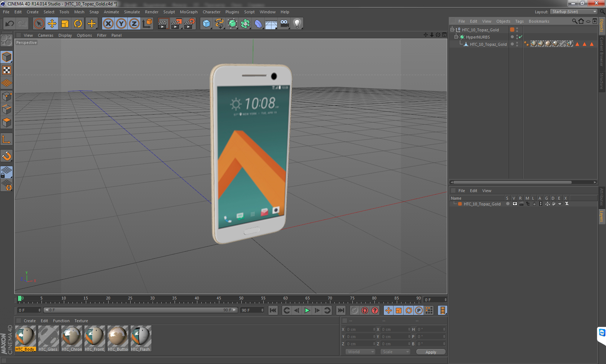This screenshot has width=606, height=364.
Task: Open the Sculpt menu
Action: [169, 12]
